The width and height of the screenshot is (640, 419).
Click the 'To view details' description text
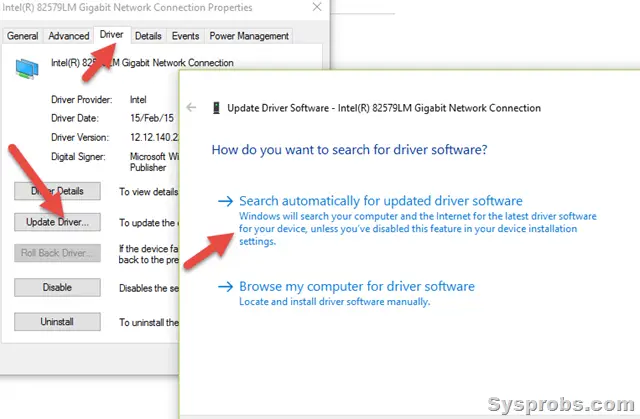(x=149, y=192)
